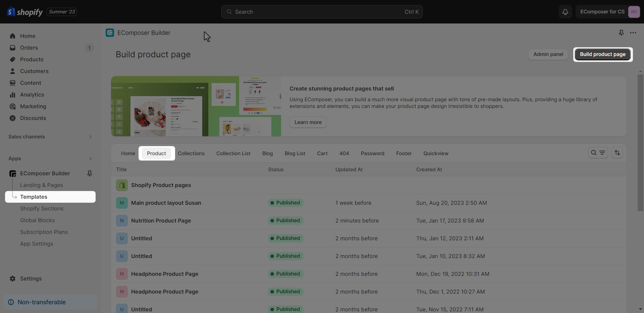
Task: Open App Settings in sidebar
Action: click(x=37, y=244)
